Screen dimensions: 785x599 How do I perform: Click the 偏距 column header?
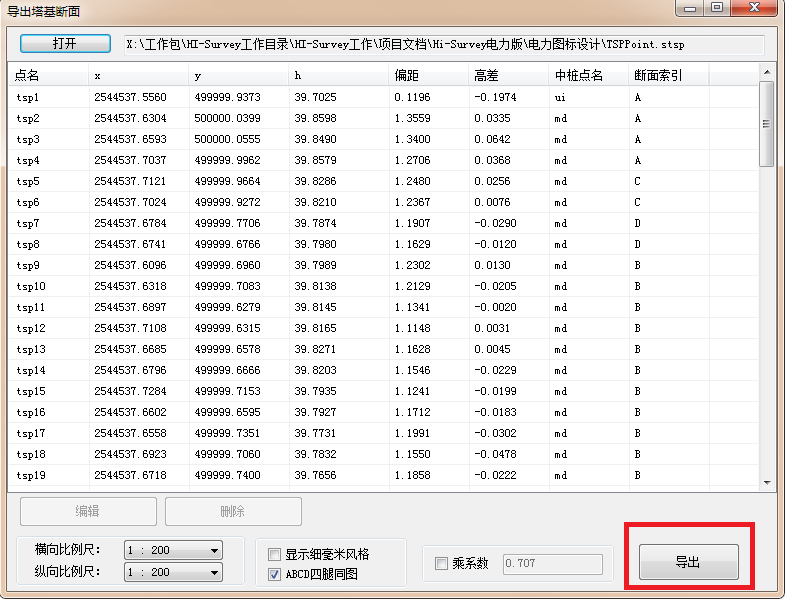[429, 75]
